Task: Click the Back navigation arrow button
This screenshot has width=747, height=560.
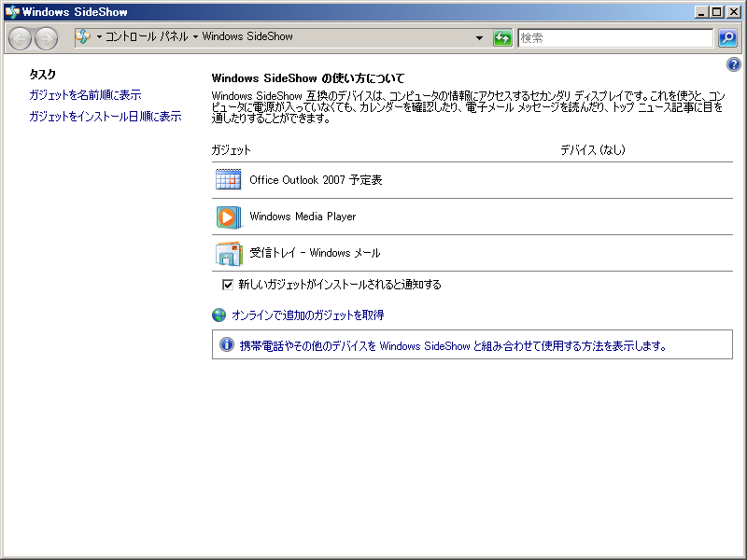Action: click(x=20, y=38)
